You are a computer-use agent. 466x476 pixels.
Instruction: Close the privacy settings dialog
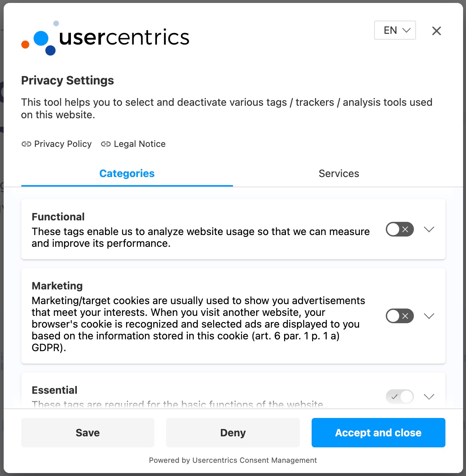[x=436, y=31]
